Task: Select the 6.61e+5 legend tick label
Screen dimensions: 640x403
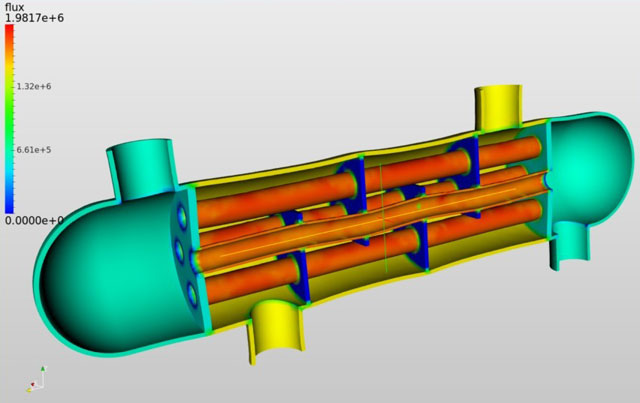Action: coord(34,150)
